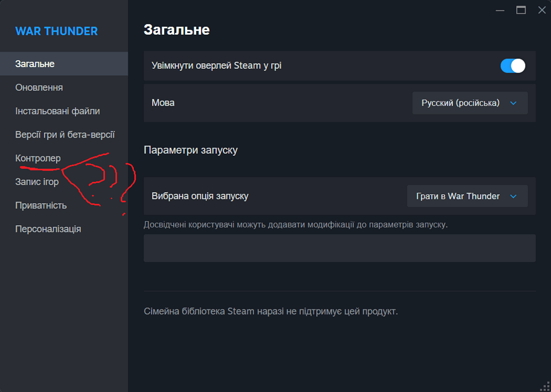Open Версії гри й бета-версії section
The height and width of the screenshot is (392, 551).
click(64, 134)
